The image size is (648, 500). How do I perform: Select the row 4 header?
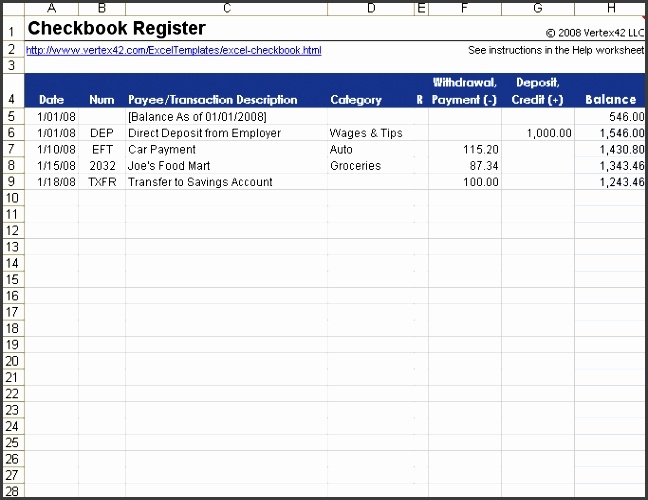(x=11, y=99)
